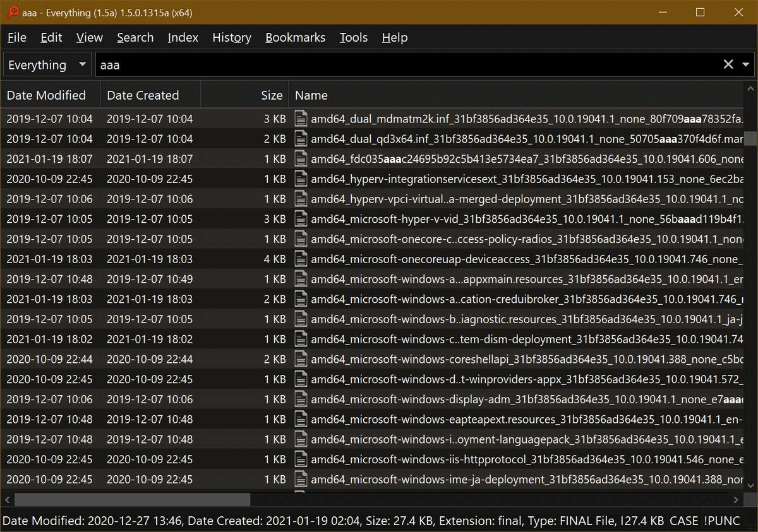Click the vertical scrollbar thumb
The image size is (758, 532).
point(750,138)
